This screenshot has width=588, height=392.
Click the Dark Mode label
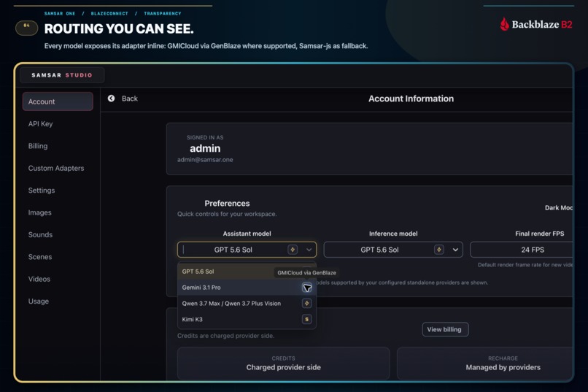coord(559,207)
